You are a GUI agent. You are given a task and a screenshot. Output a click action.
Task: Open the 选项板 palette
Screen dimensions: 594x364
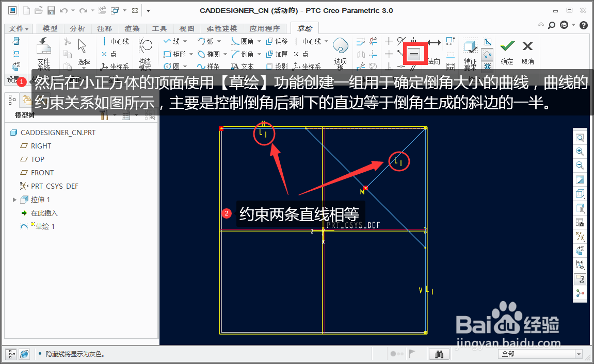tap(340, 54)
